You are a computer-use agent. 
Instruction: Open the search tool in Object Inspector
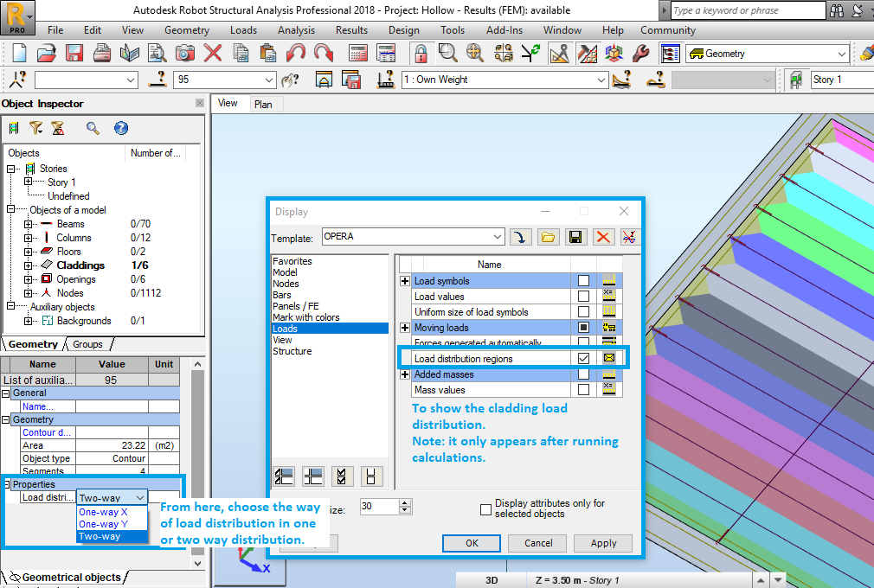[x=91, y=128]
